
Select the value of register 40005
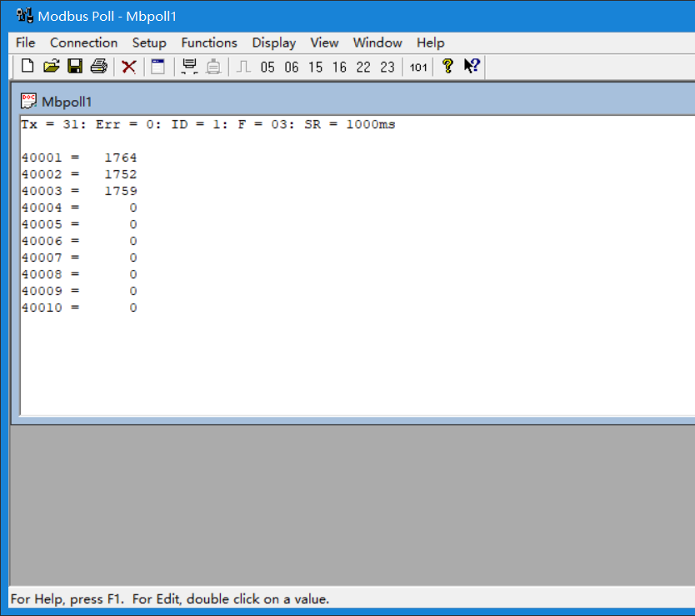coord(133,224)
